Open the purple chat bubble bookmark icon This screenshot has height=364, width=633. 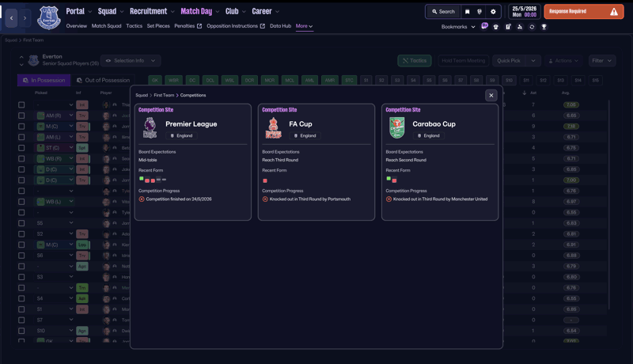[484, 26]
